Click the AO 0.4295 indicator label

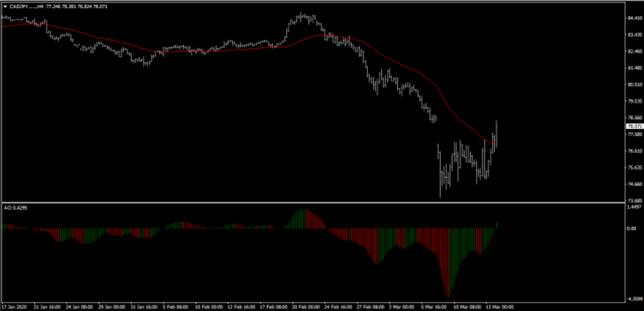[x=17, y=207]
